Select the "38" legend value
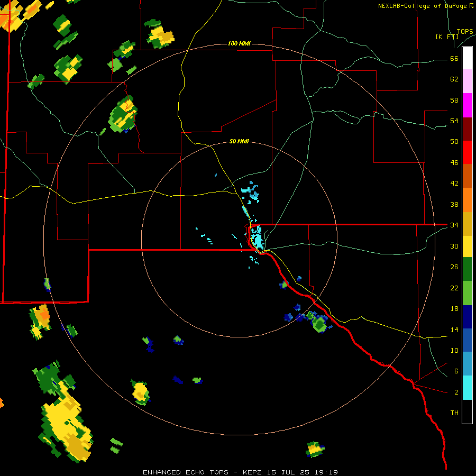This screenshot has width=476, height=476. pyautogui.click(x=454, y=205)
